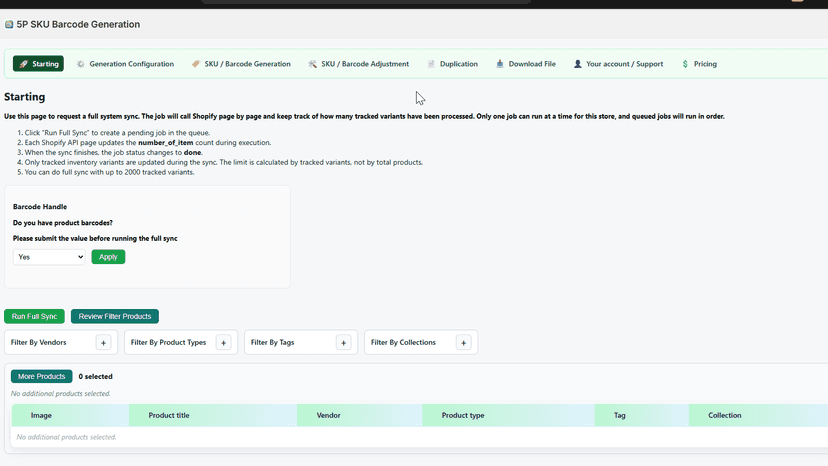Image resolution: width=828 pixels, height=466 pixels.
Task: Click the document icon beside Duplication
Action: tap(431, 64)
